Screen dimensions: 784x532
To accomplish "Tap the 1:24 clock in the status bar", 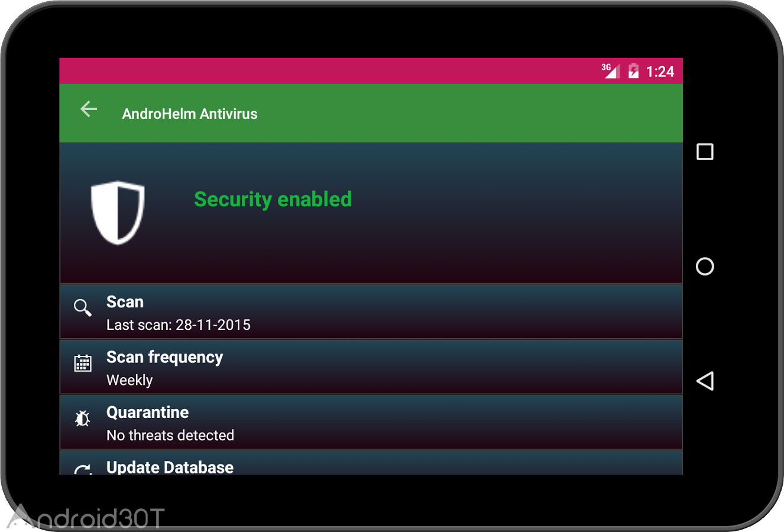I will click(x=660, y=72).
